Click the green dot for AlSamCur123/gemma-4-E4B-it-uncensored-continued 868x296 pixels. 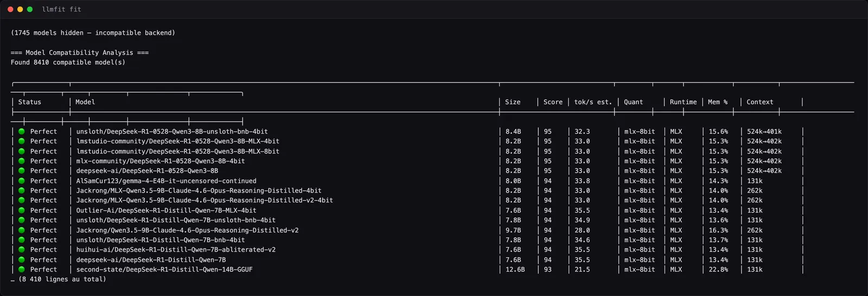coord(22,181)
